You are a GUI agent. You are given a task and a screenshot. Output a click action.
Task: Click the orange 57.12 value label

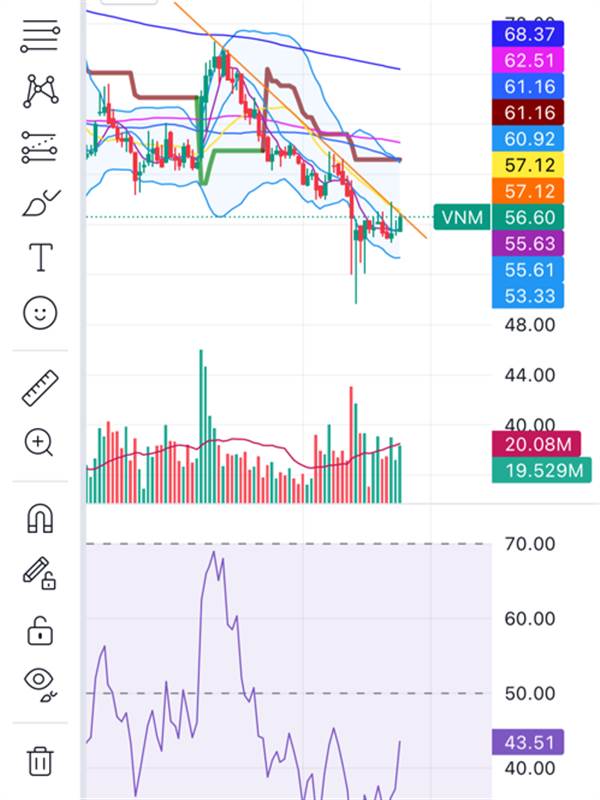coord(528,191)
